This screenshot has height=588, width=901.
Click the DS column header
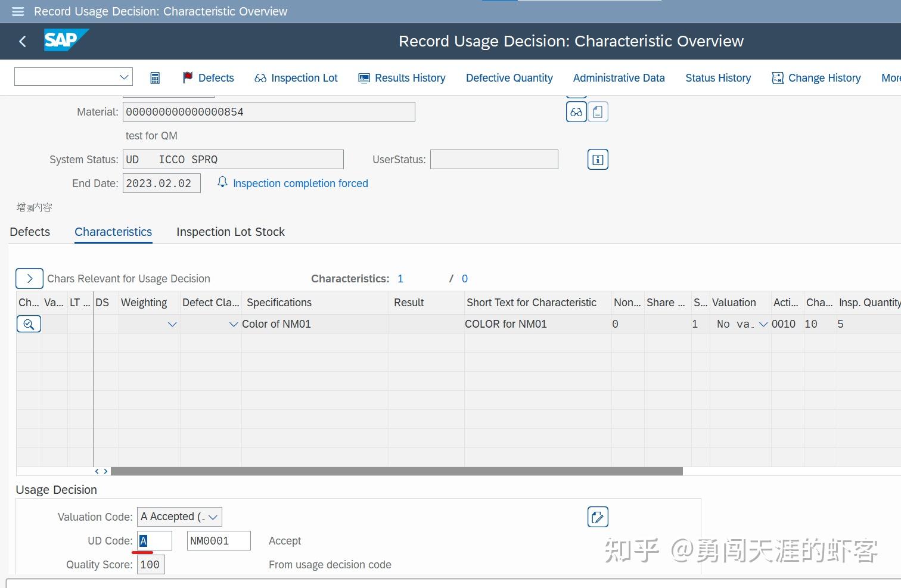pyautogui.click(x=105, y=303)
